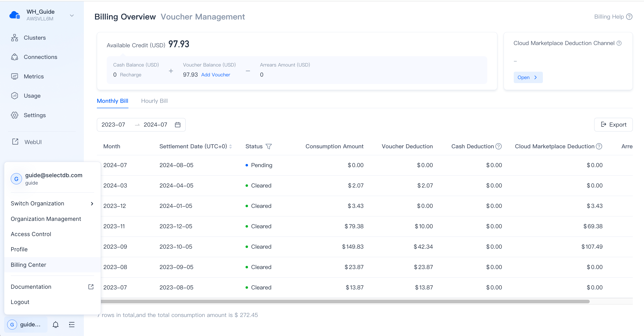Switch to Voucher Management tab
Image resolution: width=644 pixels, height=336 pixels.
(202, 17)
